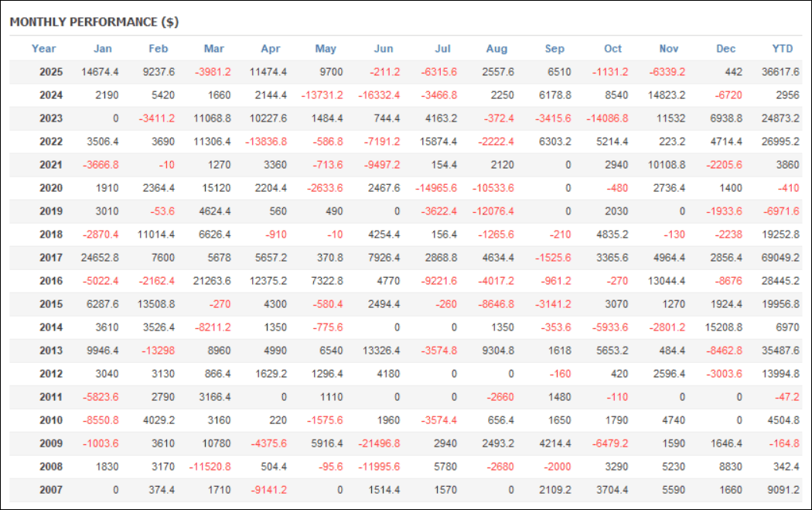Click the 2007 year row label
The height and width of the screenshot is (510, 812).
[x=51, y=490]
